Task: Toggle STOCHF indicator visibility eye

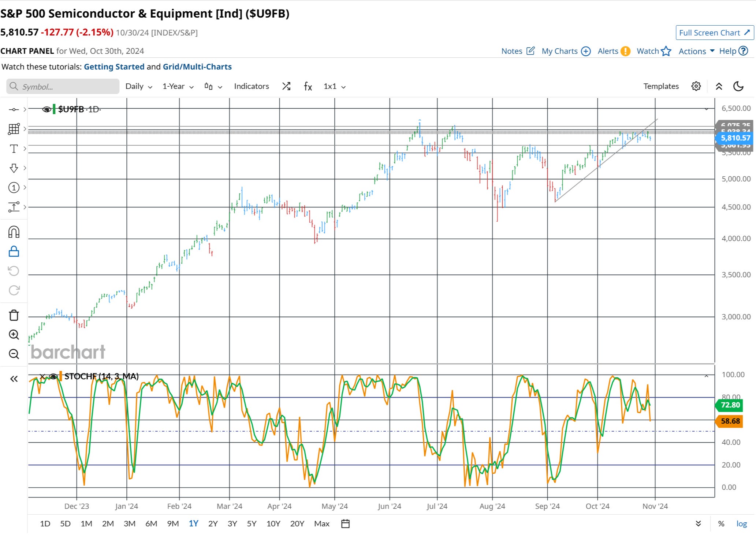Action: 53,376
